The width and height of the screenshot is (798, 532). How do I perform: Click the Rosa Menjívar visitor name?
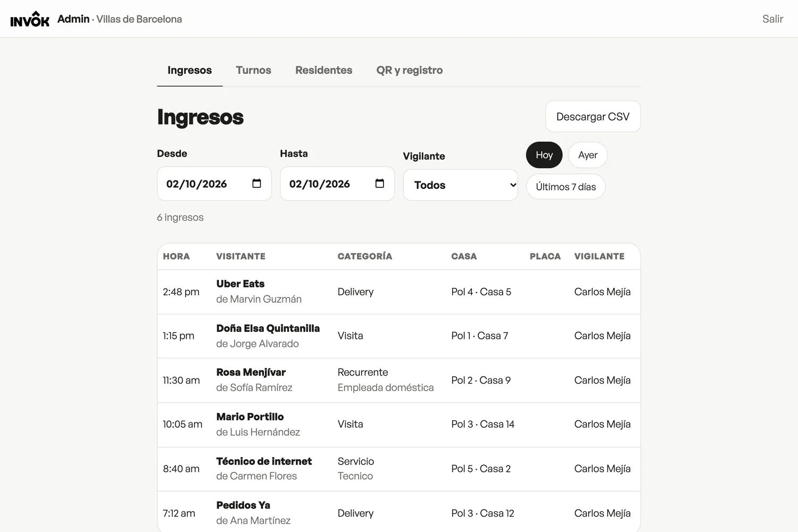coord(251,372)
